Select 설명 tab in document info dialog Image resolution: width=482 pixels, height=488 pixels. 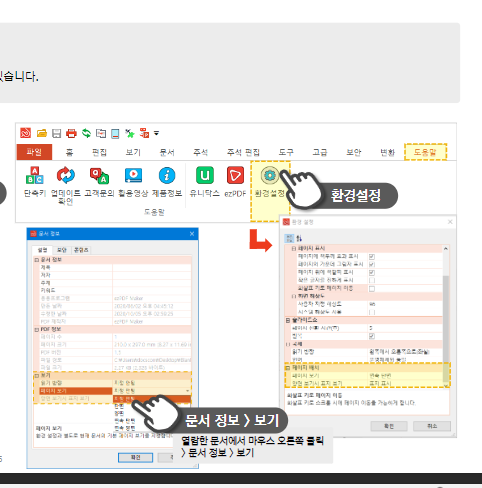point(42,250)
